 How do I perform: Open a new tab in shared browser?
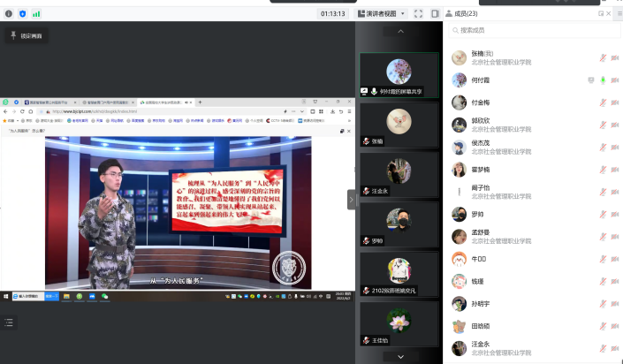point(200,102)
